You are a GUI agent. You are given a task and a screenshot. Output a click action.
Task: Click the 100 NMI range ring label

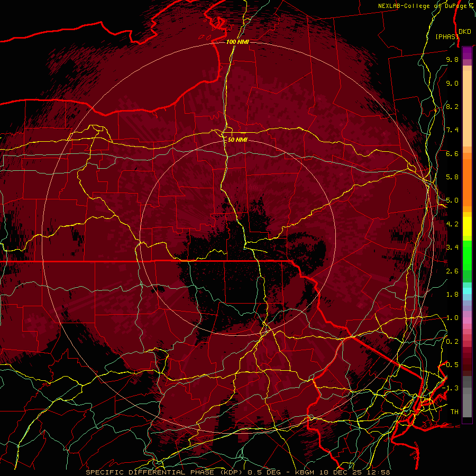237,42
